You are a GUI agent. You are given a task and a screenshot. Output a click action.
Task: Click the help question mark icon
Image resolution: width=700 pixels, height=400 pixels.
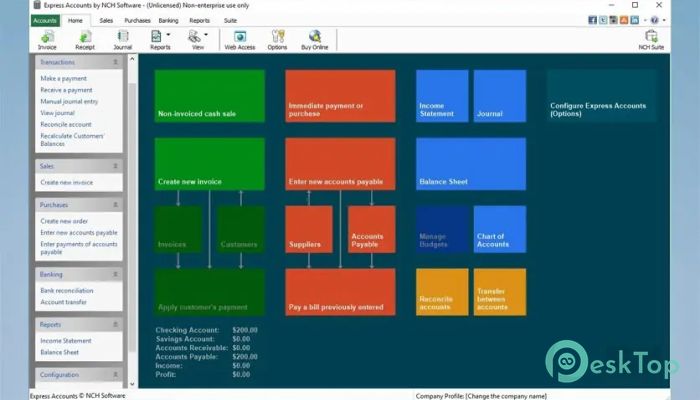tap(654, 20)
